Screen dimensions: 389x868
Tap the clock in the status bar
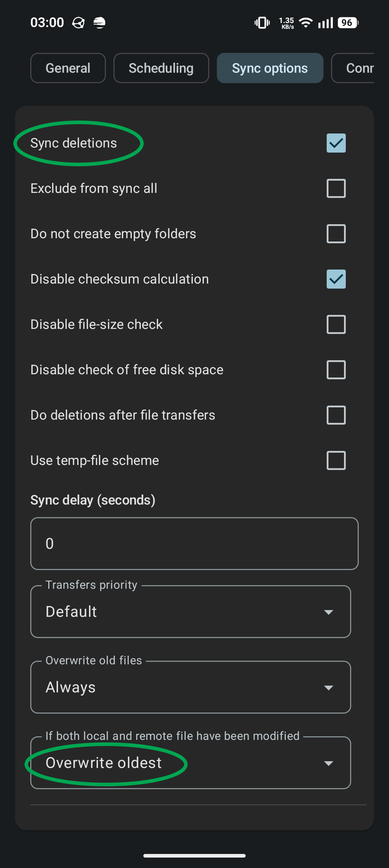[47, 23]
